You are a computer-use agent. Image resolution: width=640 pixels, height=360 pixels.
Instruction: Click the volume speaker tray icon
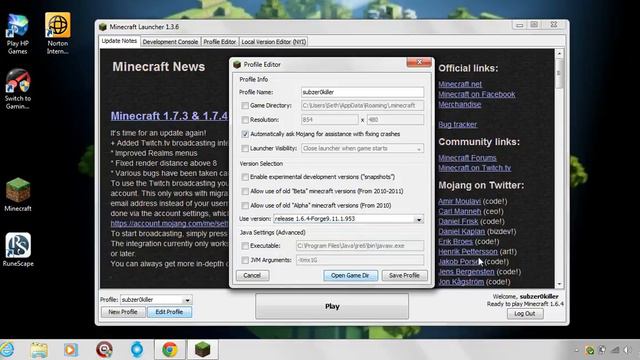(x=627, y=350)
